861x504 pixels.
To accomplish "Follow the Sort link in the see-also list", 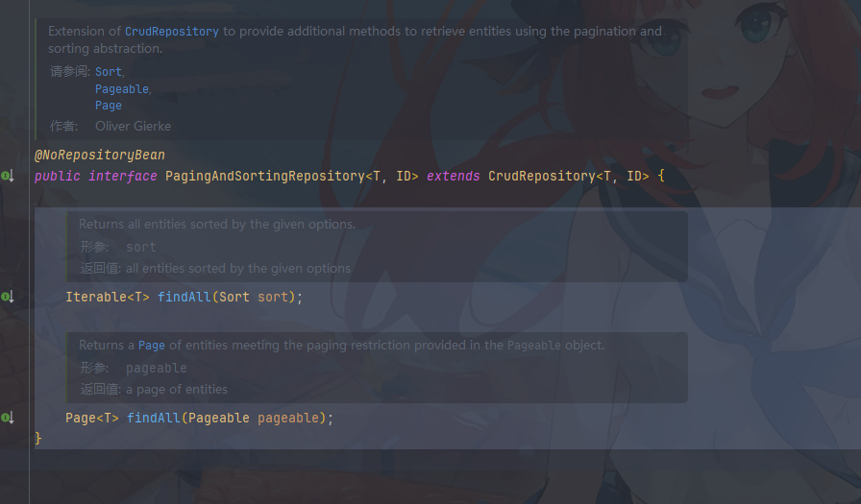I will (x=108, y=72).
